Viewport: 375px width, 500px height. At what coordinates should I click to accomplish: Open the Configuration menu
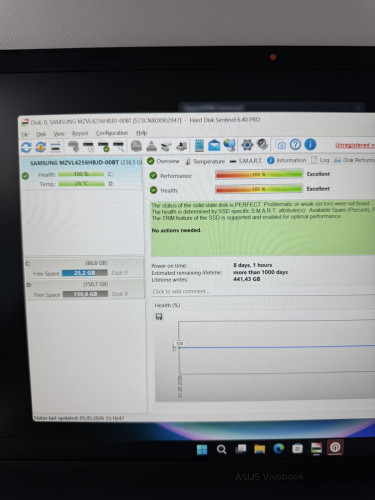pyautogui.click(x=112, y=133)
